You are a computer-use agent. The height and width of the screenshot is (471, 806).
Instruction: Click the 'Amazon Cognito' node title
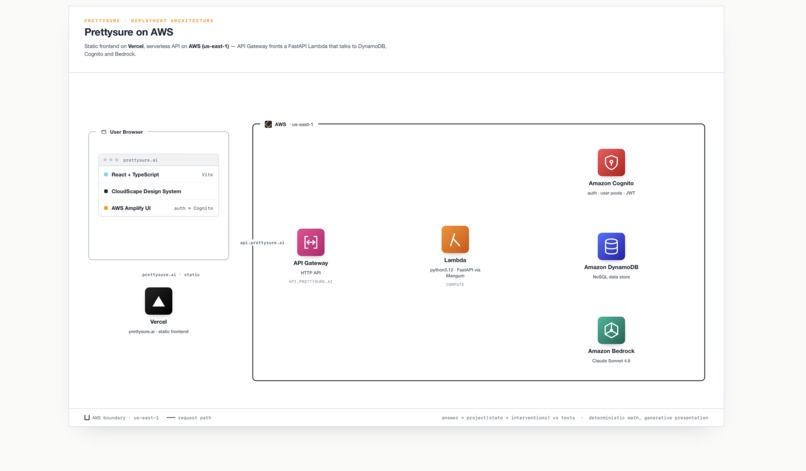(611, 184)
